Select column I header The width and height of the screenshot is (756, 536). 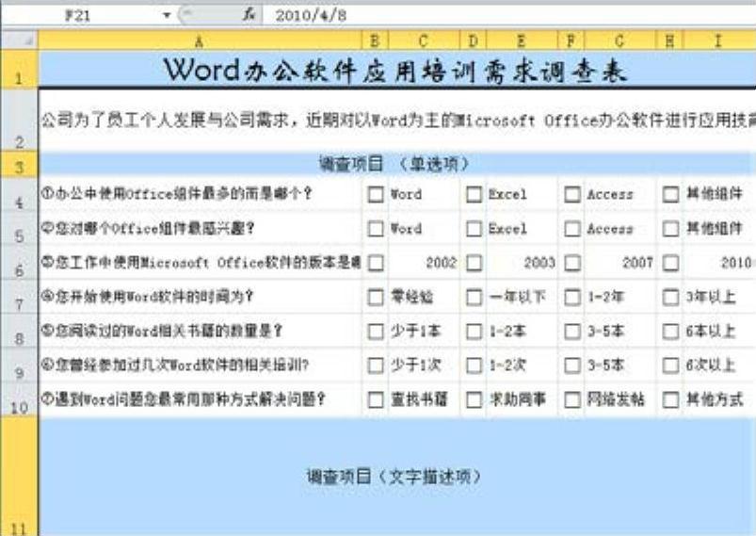[x=719, y=41]
